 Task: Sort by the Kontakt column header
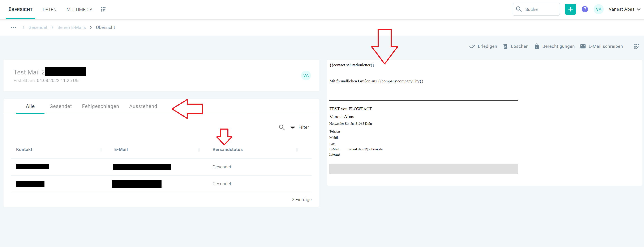[x=24, y=149]
